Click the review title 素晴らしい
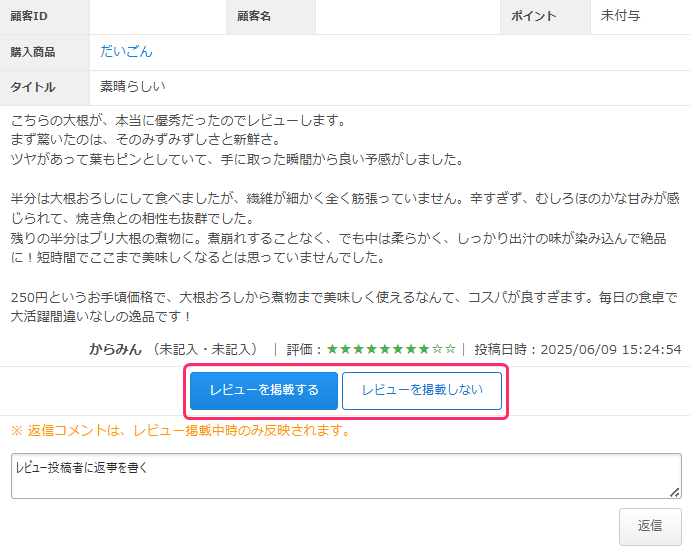Screen dimensions: 690x549 pos(132,87)
